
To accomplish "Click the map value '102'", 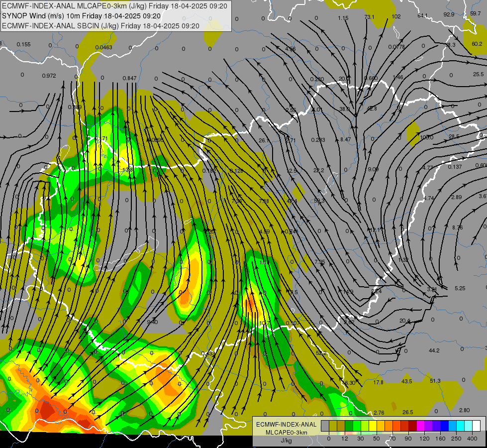I will 396,16.
